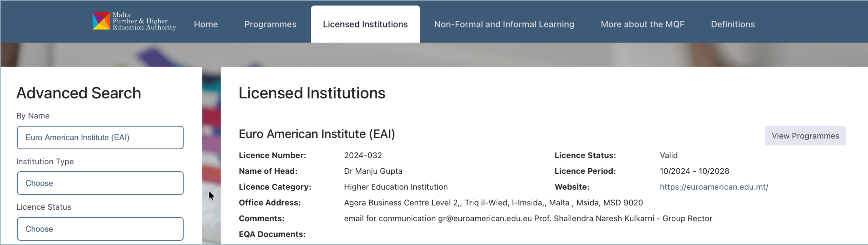The width and height of the screenshot is (868, 245).
Task: Select the Licensed Institutions tab
Action: coord(365,24)
